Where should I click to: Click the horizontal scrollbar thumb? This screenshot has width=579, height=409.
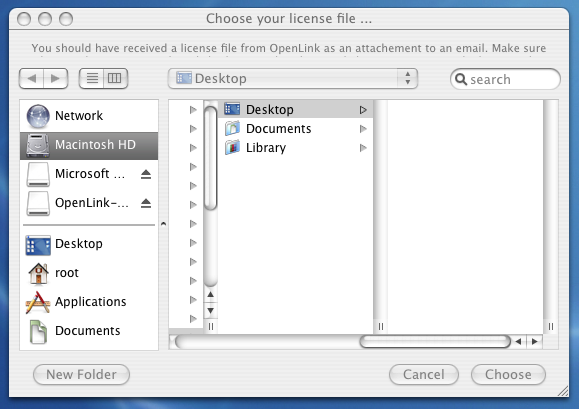[435, 341]
